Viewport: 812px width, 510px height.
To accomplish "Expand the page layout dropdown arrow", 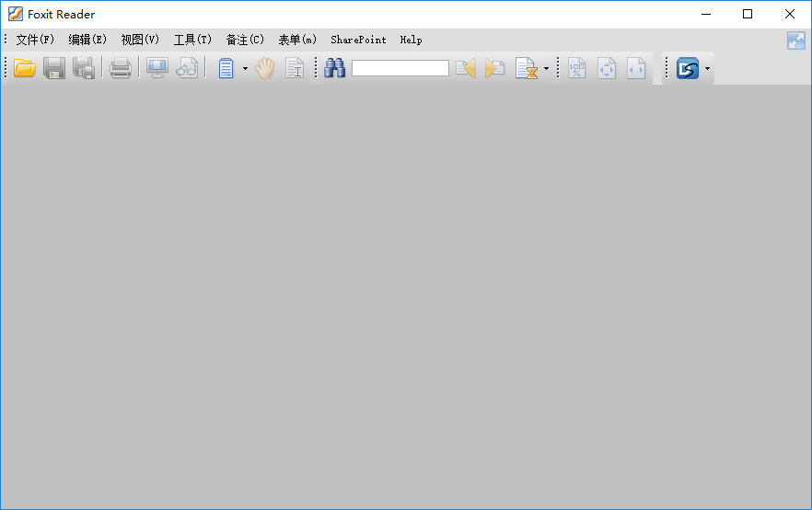I will pos(245,68).
